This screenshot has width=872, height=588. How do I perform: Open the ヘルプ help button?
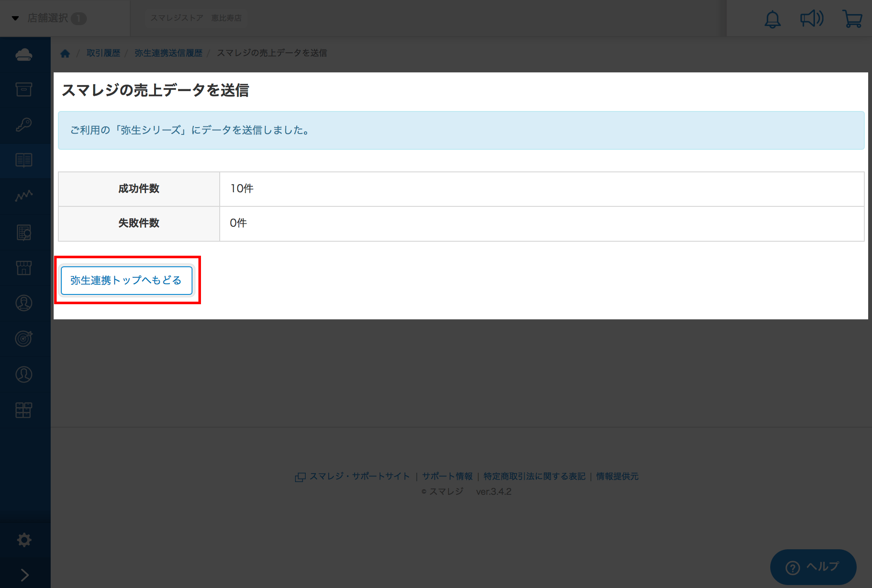pos(813,567)
